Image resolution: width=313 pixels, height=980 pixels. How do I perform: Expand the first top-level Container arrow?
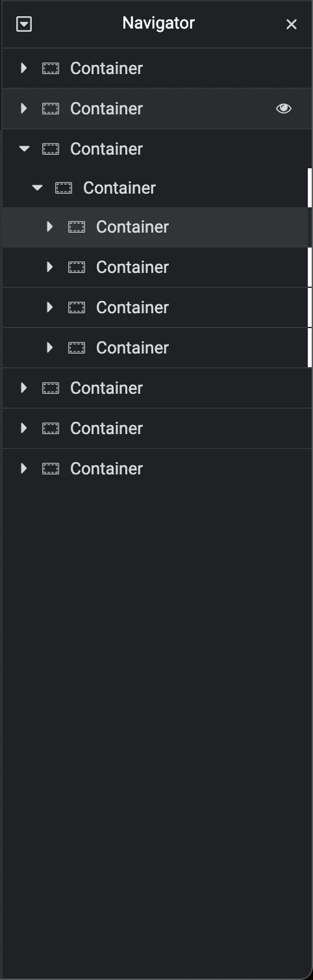tap(24, 68)
